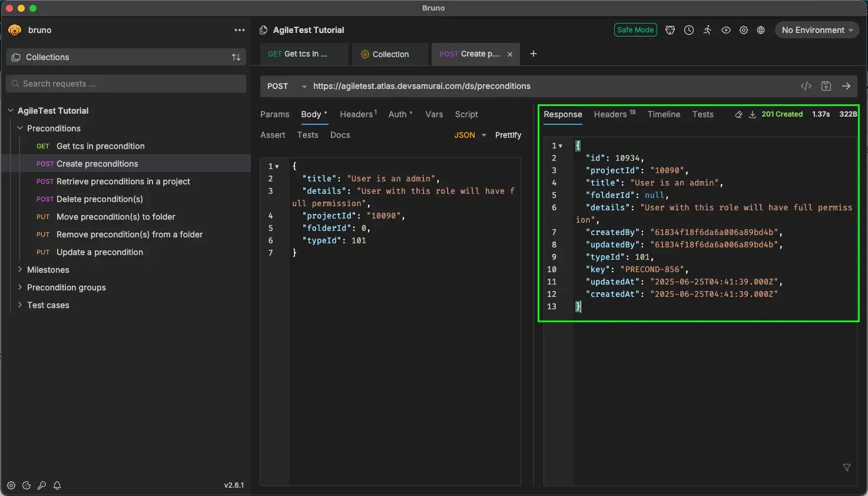The image size is (868, 496).
Task: Save the request using the save icon
Action: (826, 86)
